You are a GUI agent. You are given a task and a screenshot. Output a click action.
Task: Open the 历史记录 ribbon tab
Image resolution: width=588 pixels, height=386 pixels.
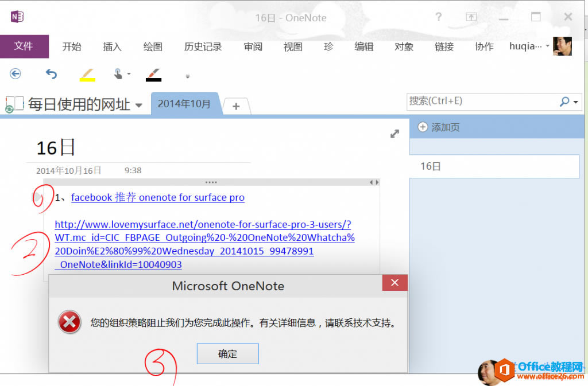tap(203, 47)
